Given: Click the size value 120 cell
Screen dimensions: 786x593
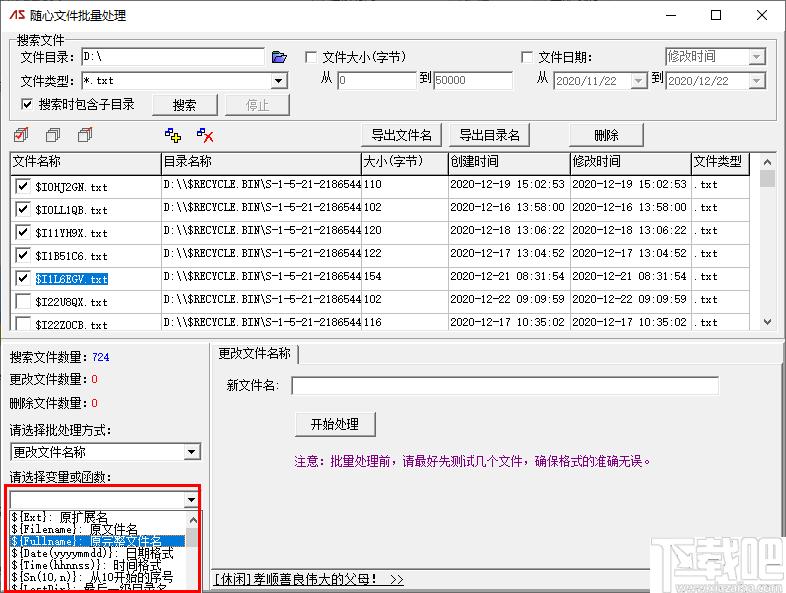Looking at the screenshot, I should tap(372, 230).
